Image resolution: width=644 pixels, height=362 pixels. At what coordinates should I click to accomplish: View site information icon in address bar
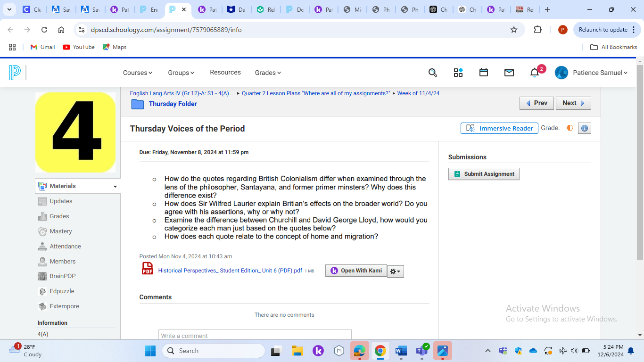click(82, 30)
